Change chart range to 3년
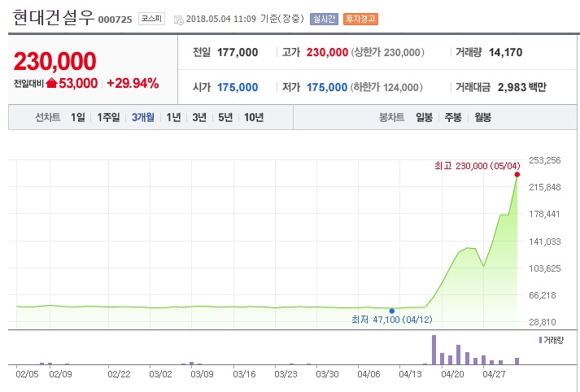The image size is (580, 392). point(199,117)
